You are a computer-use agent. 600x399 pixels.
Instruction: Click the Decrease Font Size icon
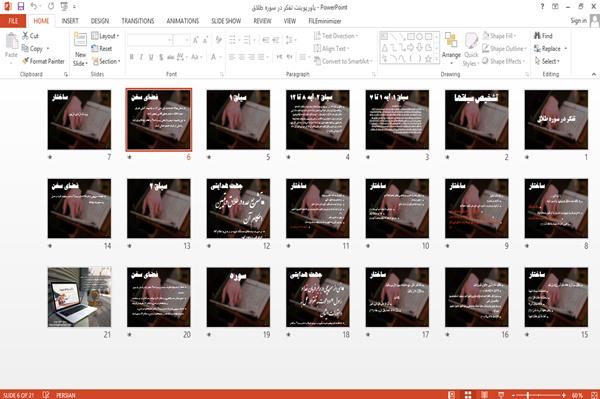(x=205, y=40)
